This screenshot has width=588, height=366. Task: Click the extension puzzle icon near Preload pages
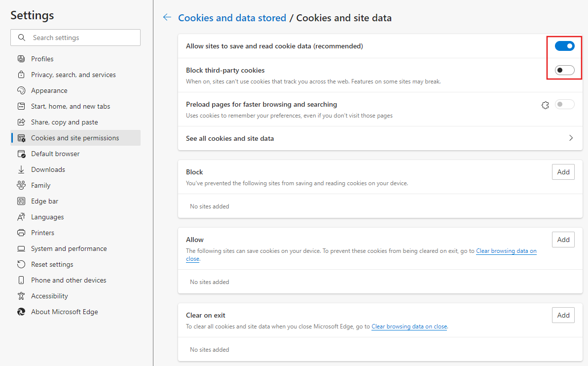(545, 105)
